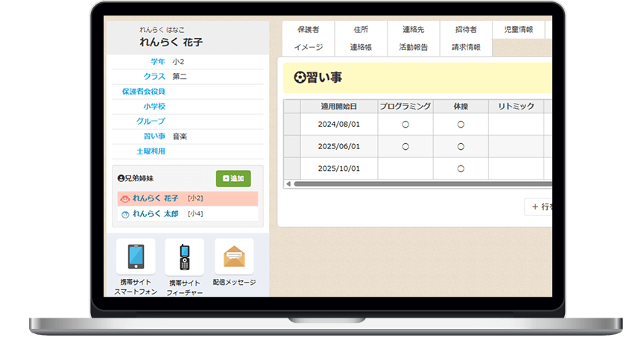
Task: Switch to the 招待者 tab
Action: coord(466,30)
